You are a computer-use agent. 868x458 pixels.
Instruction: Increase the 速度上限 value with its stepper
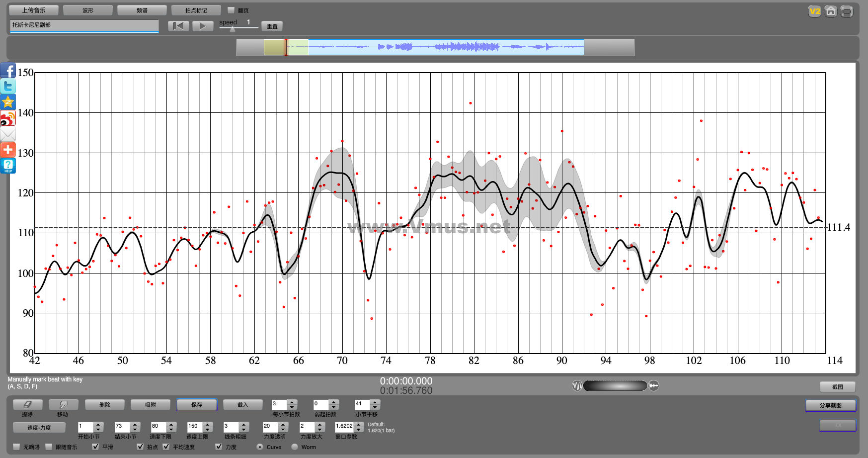[x=208, y=425]
